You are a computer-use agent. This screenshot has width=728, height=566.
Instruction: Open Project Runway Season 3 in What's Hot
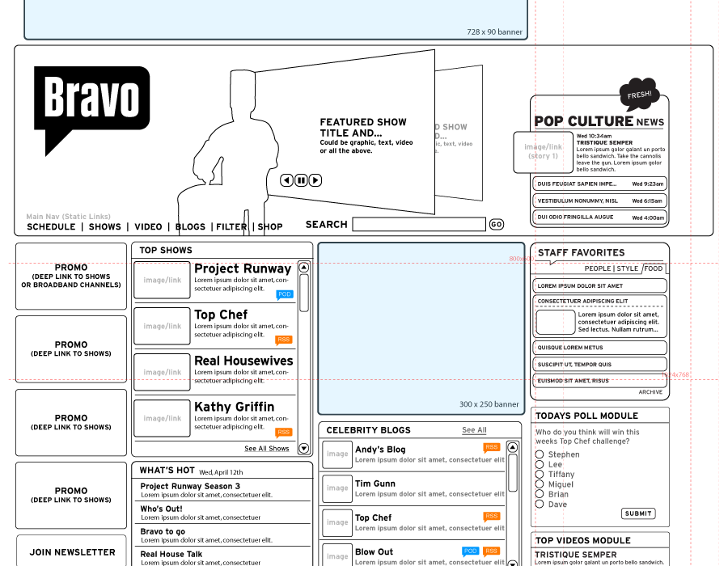[x=190, y=486]
